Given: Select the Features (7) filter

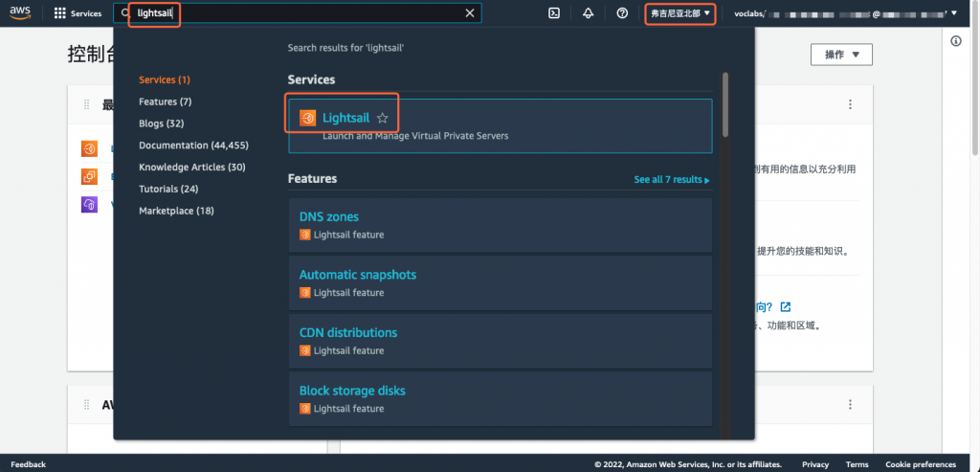Looking at the screenshot, I should 165,101.
